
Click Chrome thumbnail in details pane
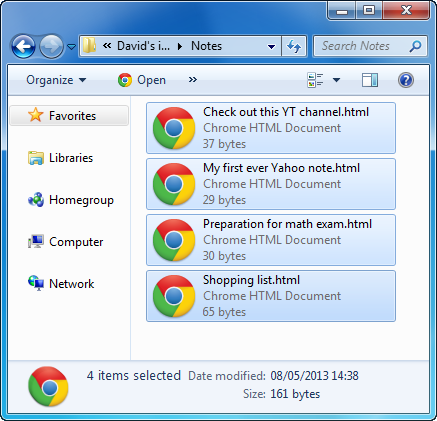click(49, 387)
